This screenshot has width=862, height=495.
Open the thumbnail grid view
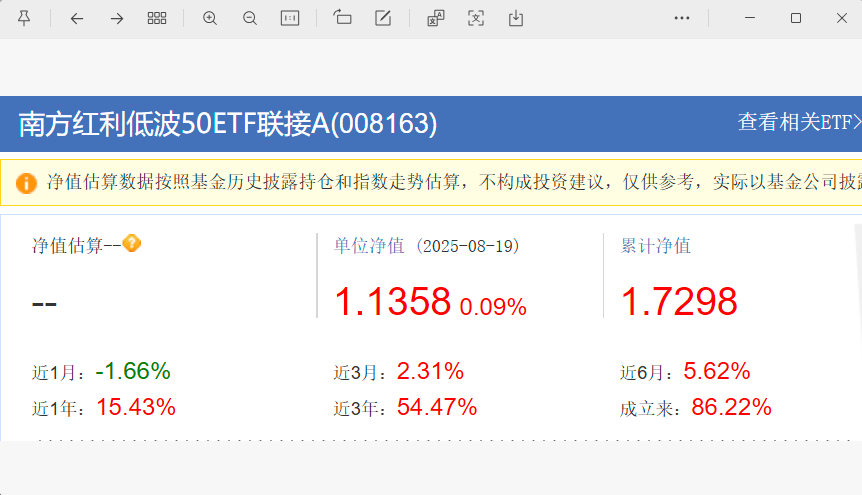[157, 19]
